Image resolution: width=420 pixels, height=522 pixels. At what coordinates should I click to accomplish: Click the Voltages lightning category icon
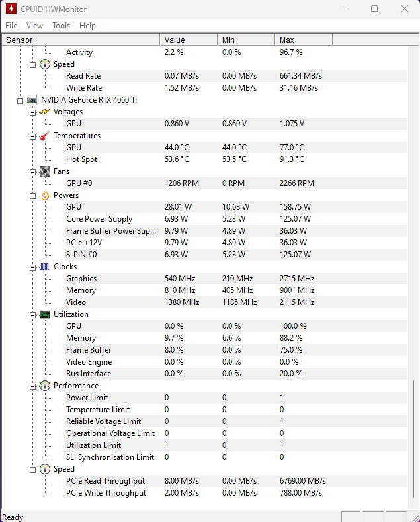[44, 112]
